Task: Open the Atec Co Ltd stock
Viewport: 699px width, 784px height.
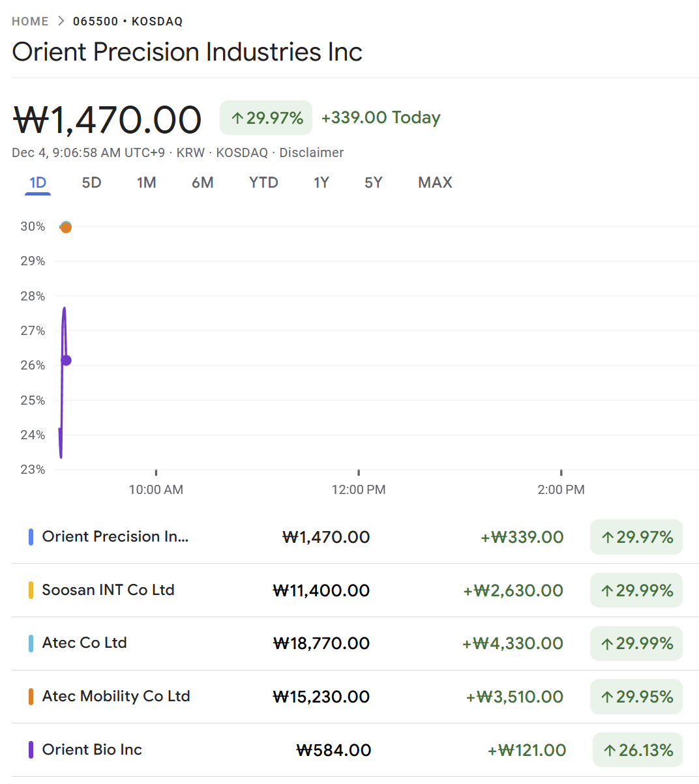Action: point(85,643)
